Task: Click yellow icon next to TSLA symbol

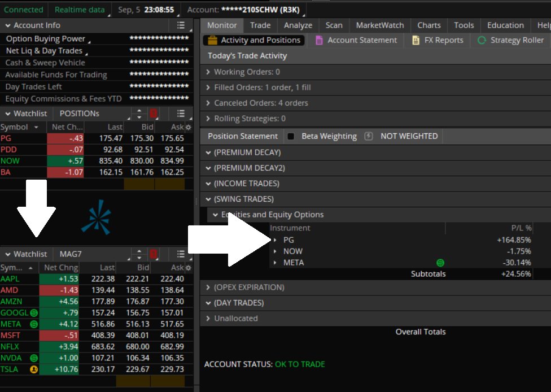Action: tap(34, 369)
